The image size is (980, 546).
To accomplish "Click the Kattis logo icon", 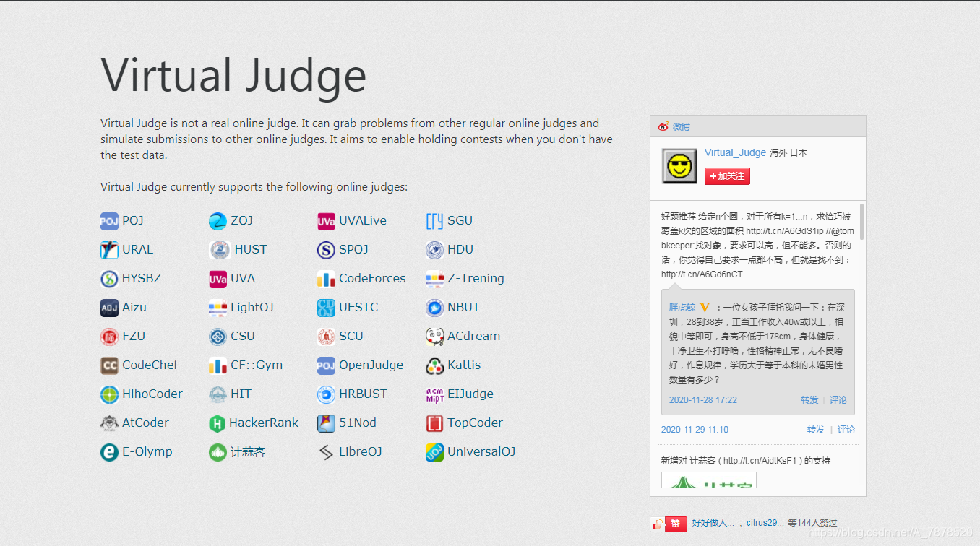I will (x=434, y=365).
